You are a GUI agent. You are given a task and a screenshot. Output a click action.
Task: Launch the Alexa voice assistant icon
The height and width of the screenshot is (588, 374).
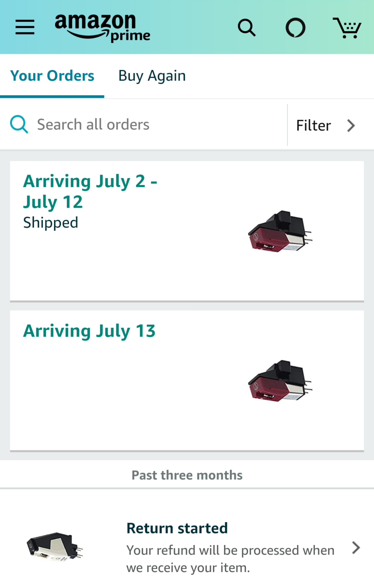295,28
